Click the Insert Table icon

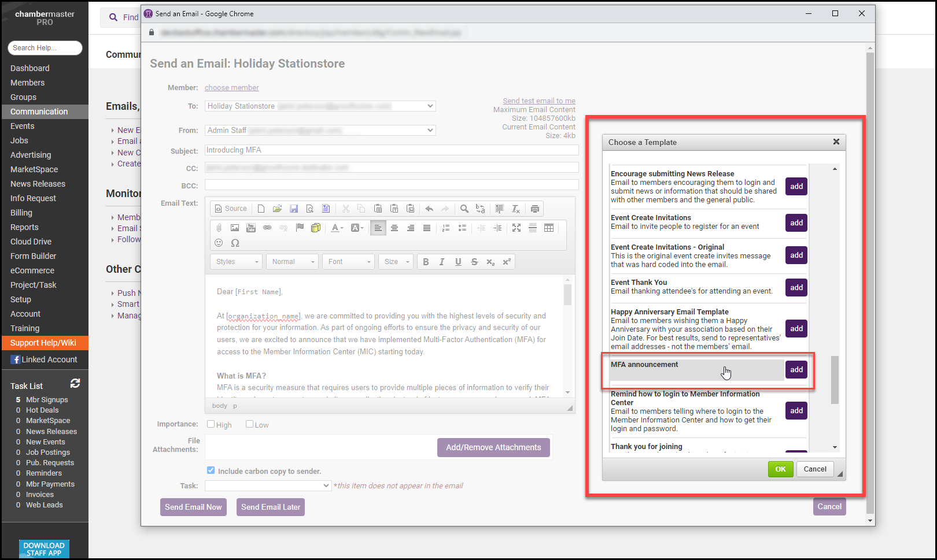549,228
